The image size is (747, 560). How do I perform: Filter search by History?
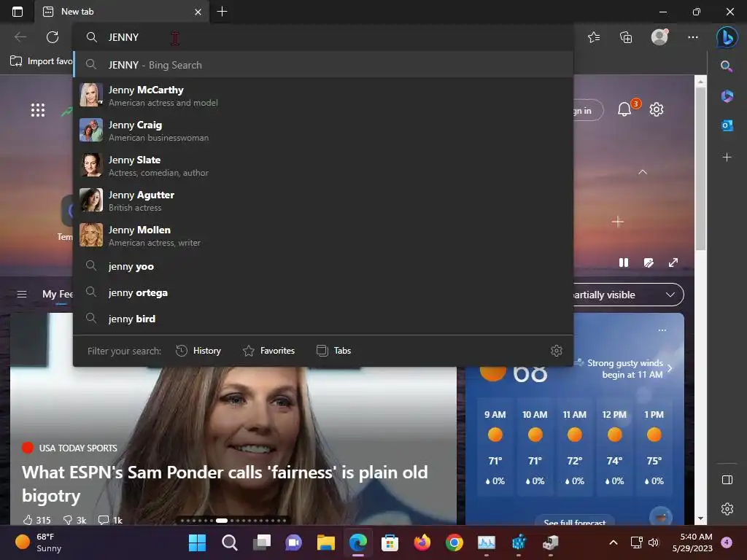[198, 351]
